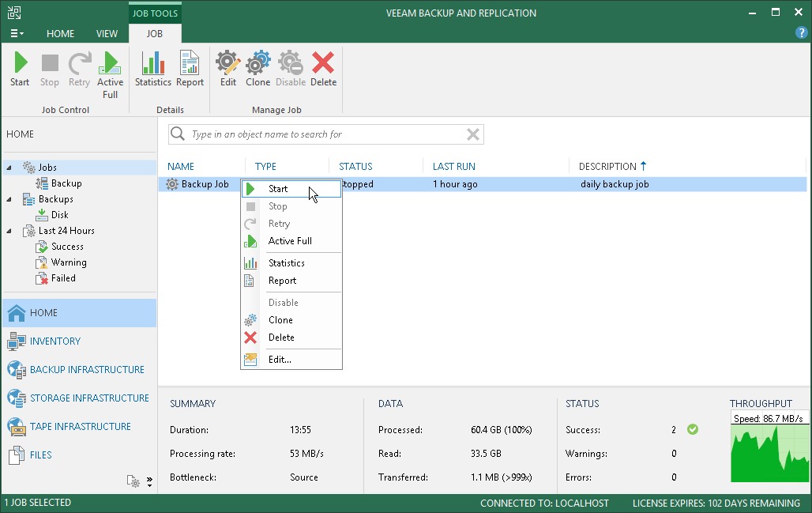This screenshot has height=513, width=812.
Task: Switch to the VIEW ribbon tab
Action: pyautogui.click(x=107, y=33)
